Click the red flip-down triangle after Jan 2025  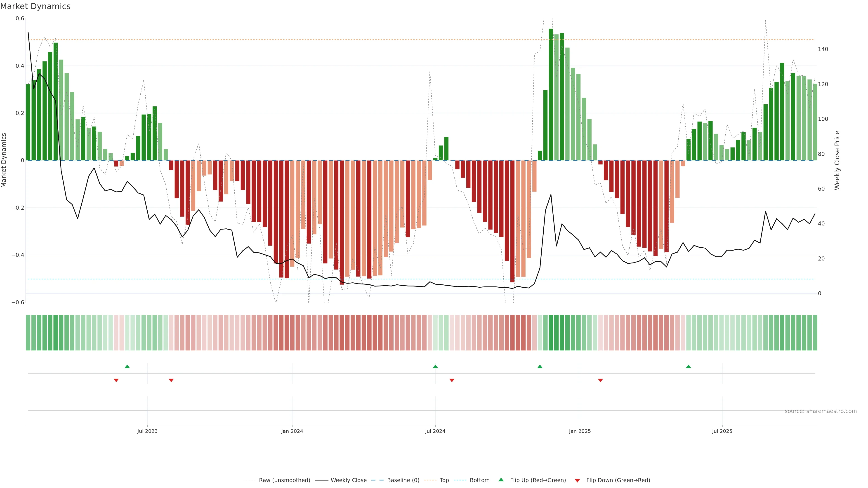[600, 380]
